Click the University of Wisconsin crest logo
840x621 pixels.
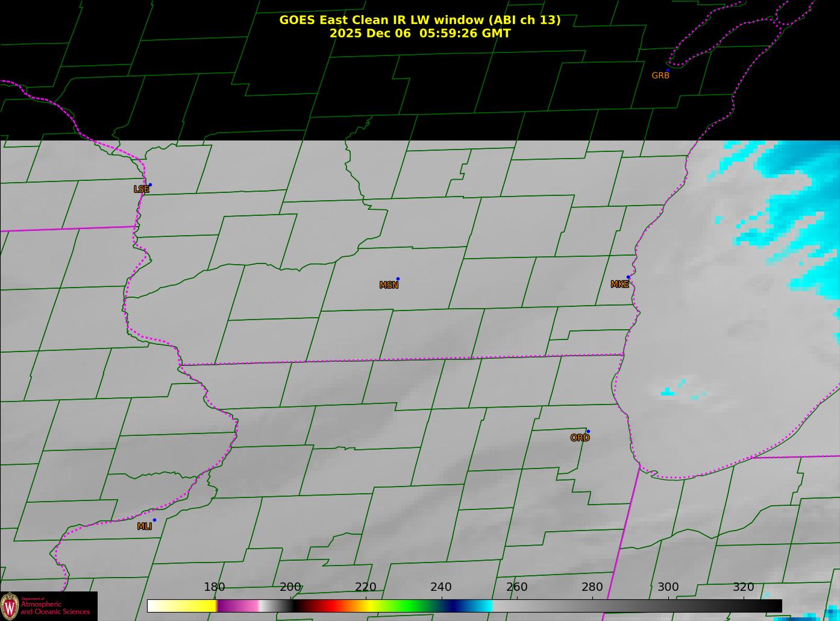[10, 606]
